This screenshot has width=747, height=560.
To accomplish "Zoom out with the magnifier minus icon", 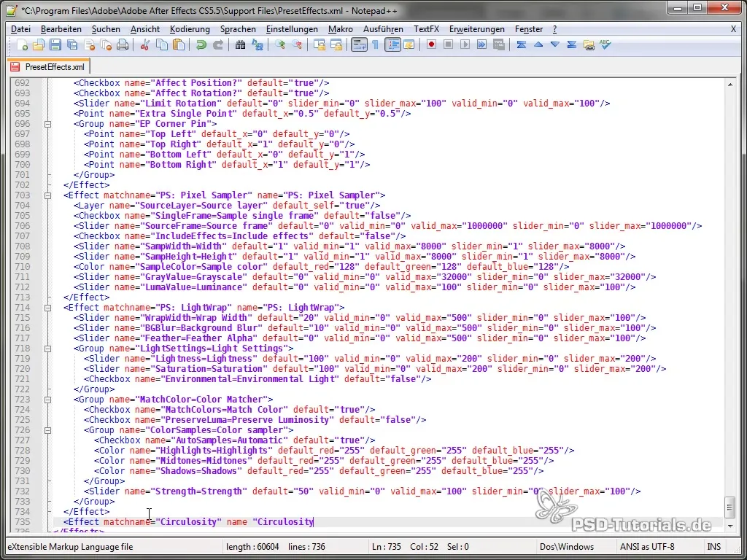I will point(297,45).
